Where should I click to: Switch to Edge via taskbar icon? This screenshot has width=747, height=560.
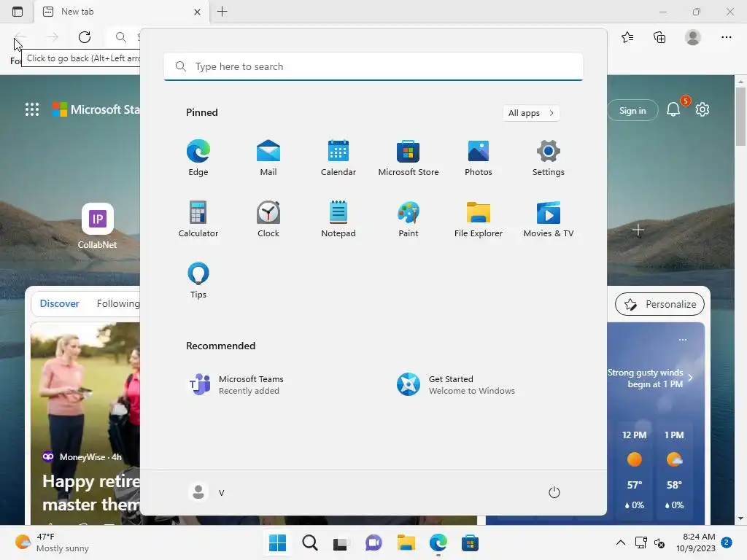[438, 542]
